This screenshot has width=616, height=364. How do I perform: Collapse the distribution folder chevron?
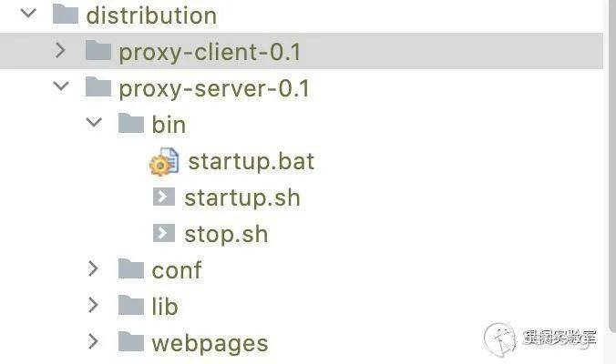coord(29,15)
